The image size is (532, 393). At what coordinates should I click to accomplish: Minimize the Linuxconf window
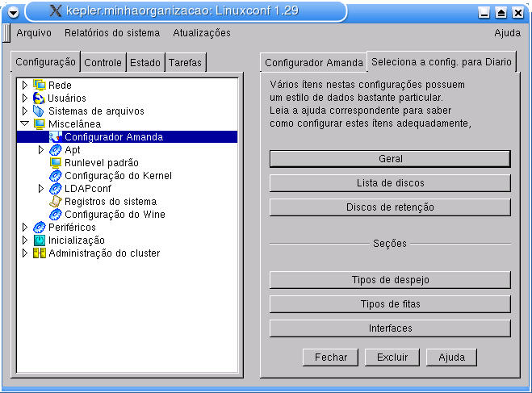coord(484,13)
